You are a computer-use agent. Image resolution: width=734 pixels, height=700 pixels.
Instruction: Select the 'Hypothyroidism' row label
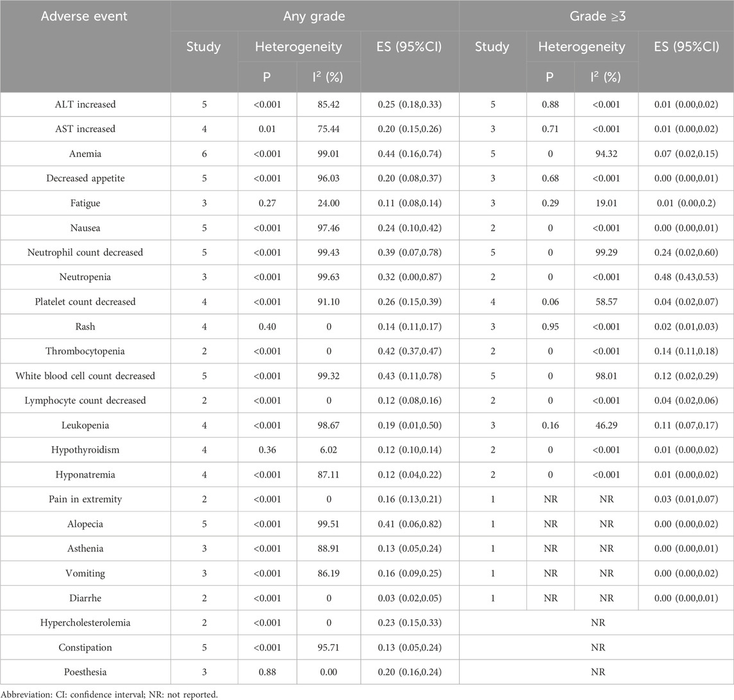tap(85, 450)
